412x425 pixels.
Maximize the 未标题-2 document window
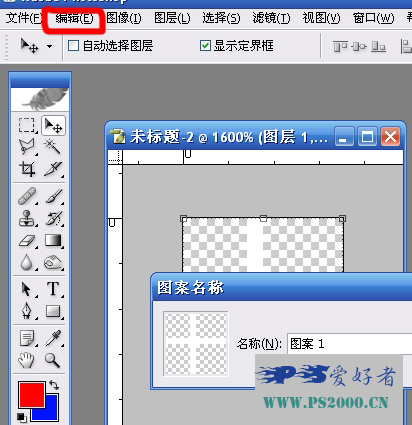[x=367, y=136]
